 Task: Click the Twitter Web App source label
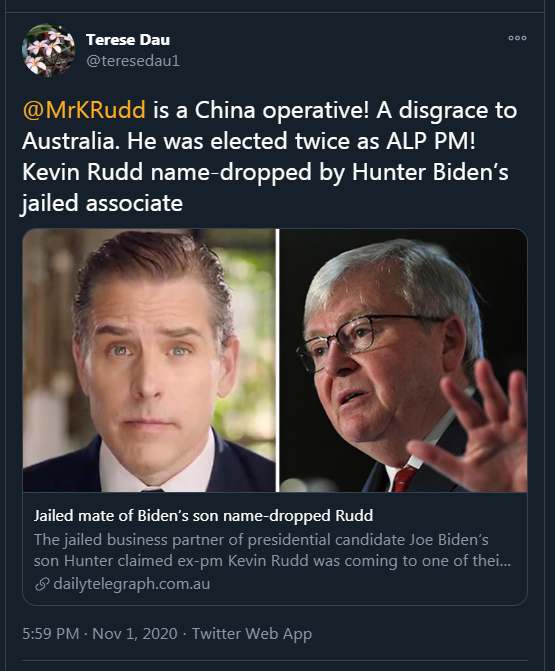pos(252,634)
